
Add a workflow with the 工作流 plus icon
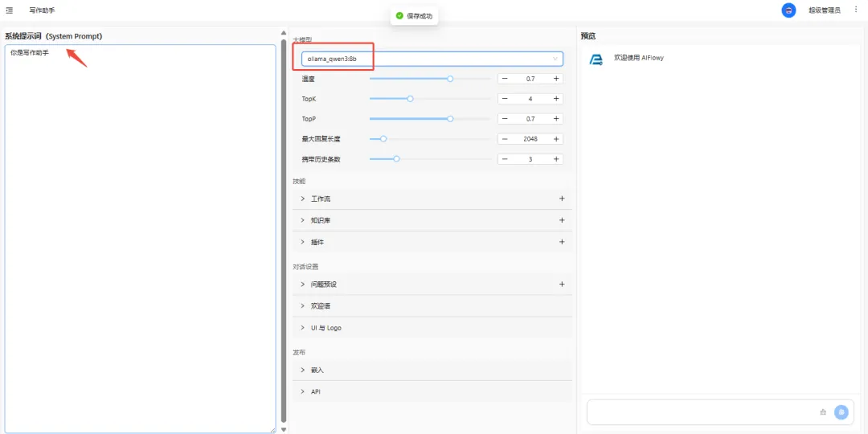562,199
